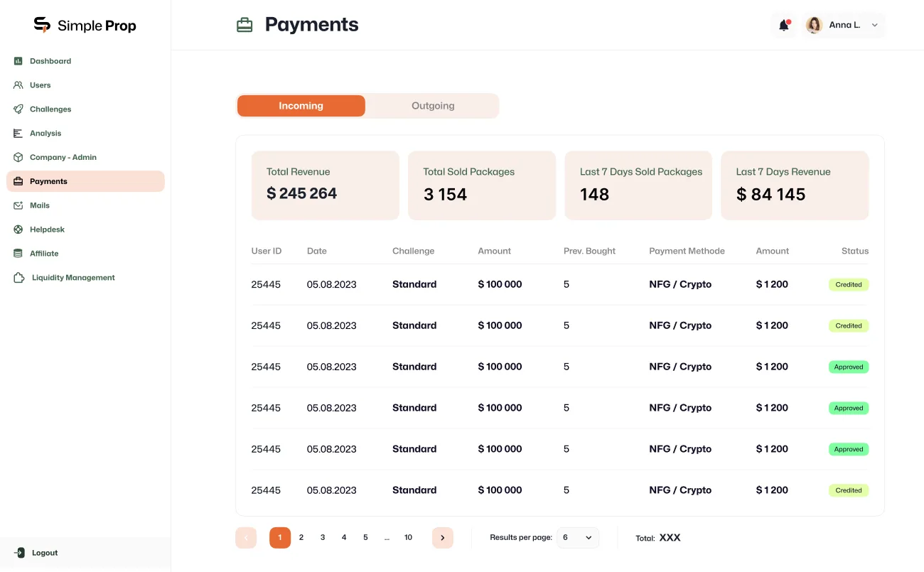Click the Helpdesk lifebuoy icon
This screenshot has width=924, height=572.
(18, 230)
